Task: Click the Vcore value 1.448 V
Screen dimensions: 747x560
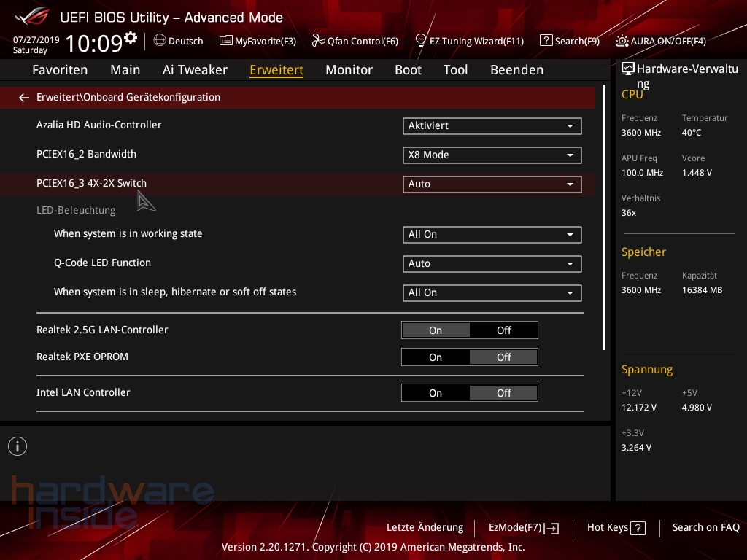Action: coord(697,173)
